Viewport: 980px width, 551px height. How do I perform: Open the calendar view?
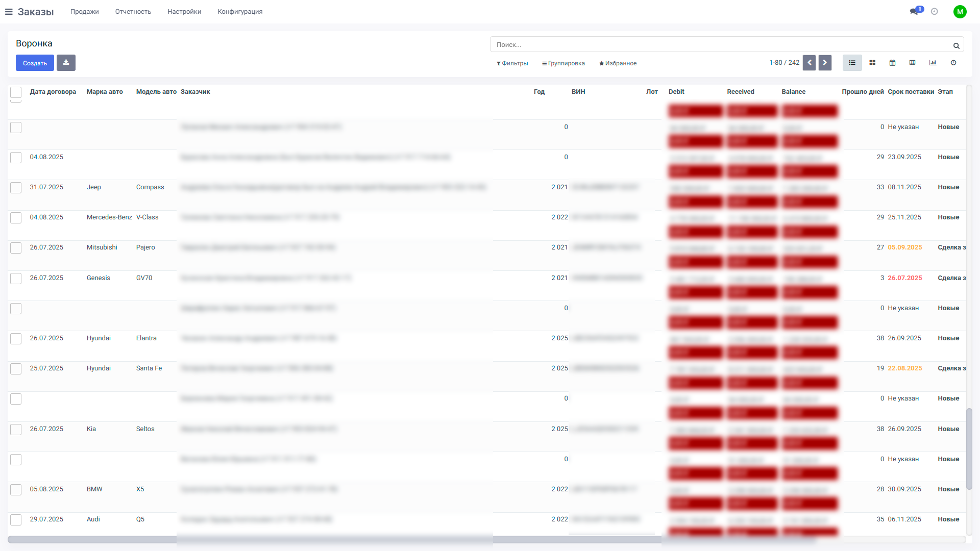point(892,63)
